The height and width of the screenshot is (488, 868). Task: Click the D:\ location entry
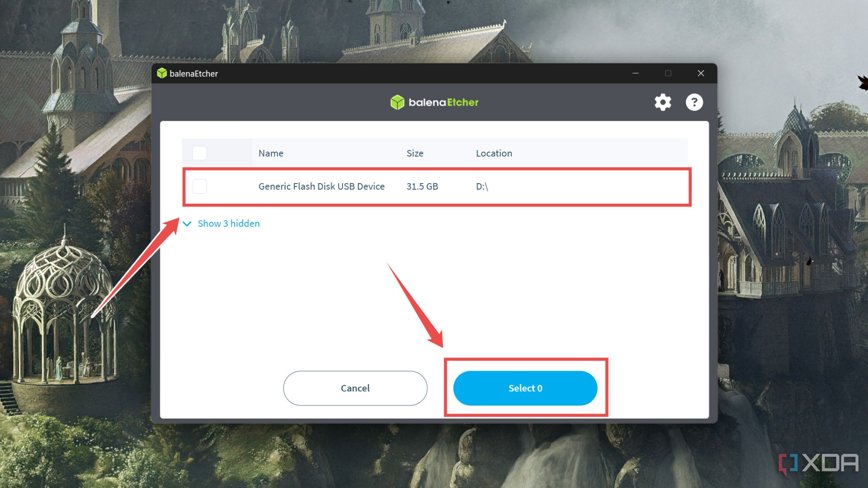coord(482,187)
